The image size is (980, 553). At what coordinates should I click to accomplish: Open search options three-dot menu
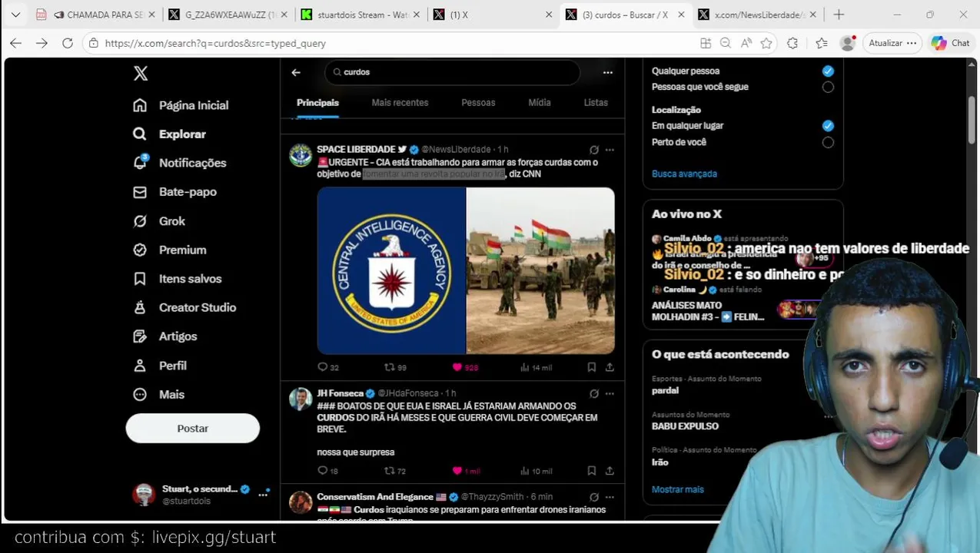608,72
